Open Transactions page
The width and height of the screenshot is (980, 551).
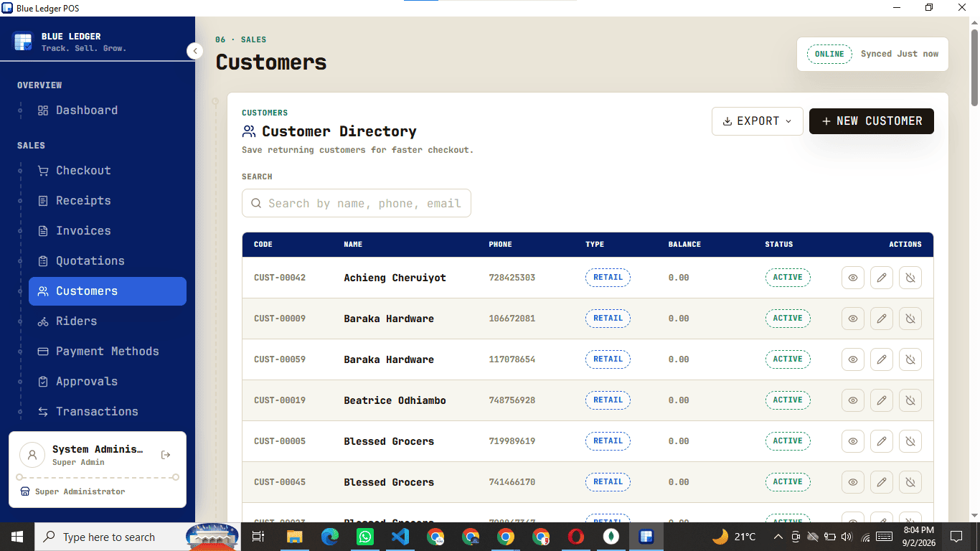click(x=108, y=412)
